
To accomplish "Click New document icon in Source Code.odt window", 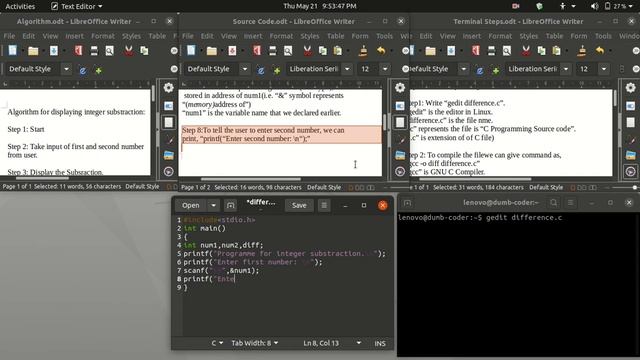I will pos(191,51).
